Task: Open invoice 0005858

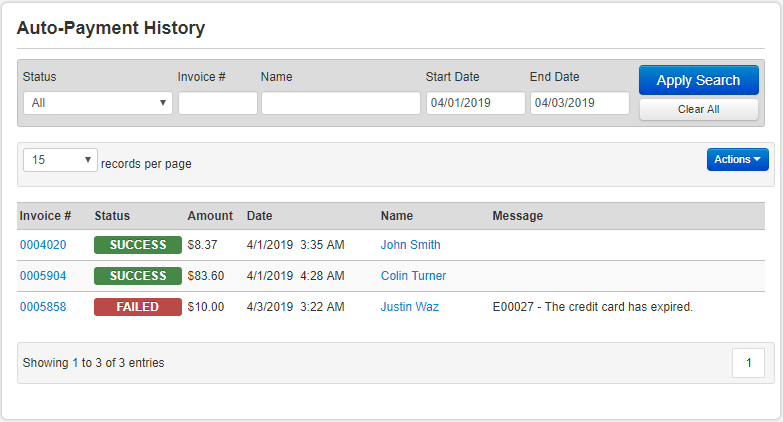Action: 43,307
